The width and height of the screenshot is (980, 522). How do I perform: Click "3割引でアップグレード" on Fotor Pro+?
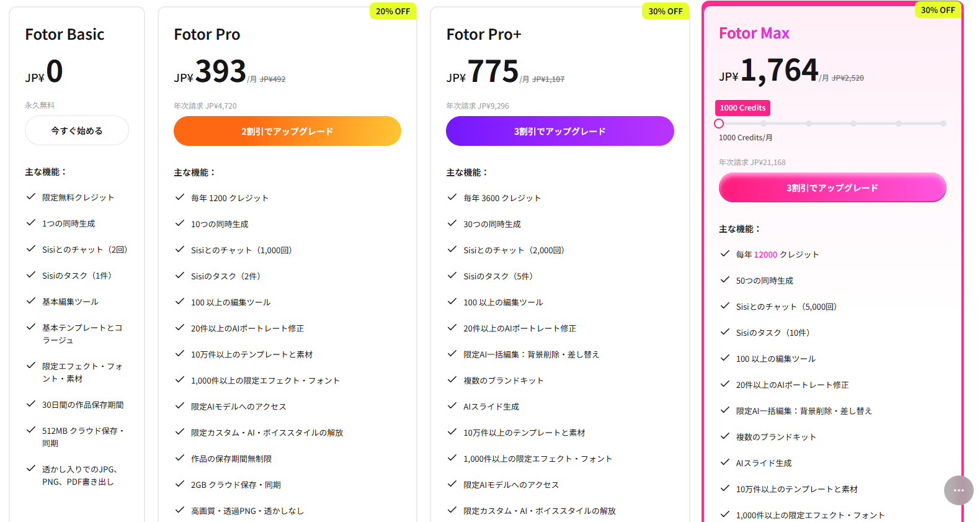pos(559,131)
